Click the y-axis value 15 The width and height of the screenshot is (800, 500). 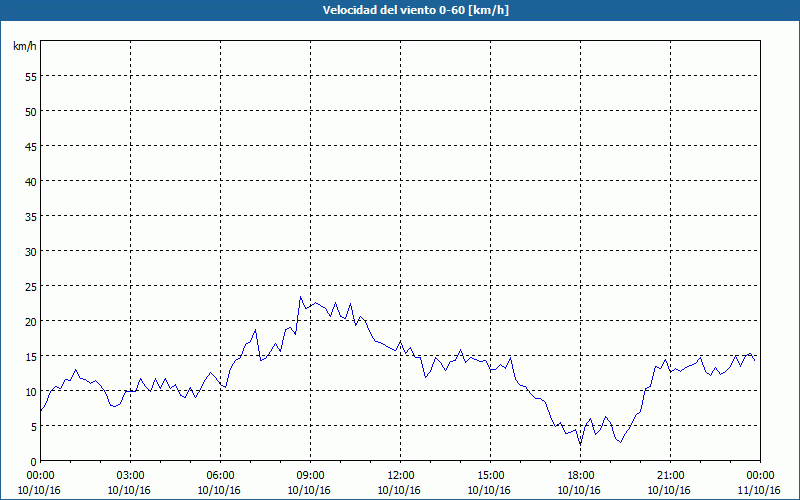click(x=31, y=357)
